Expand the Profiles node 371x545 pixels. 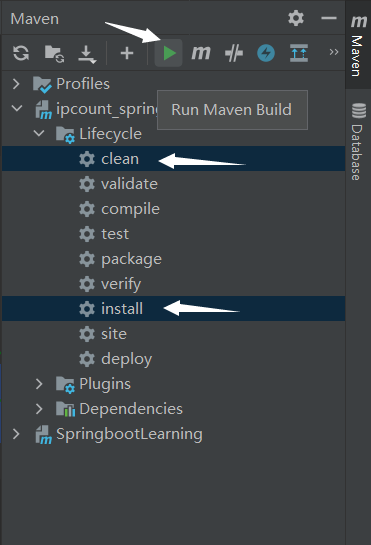[16, 84]
